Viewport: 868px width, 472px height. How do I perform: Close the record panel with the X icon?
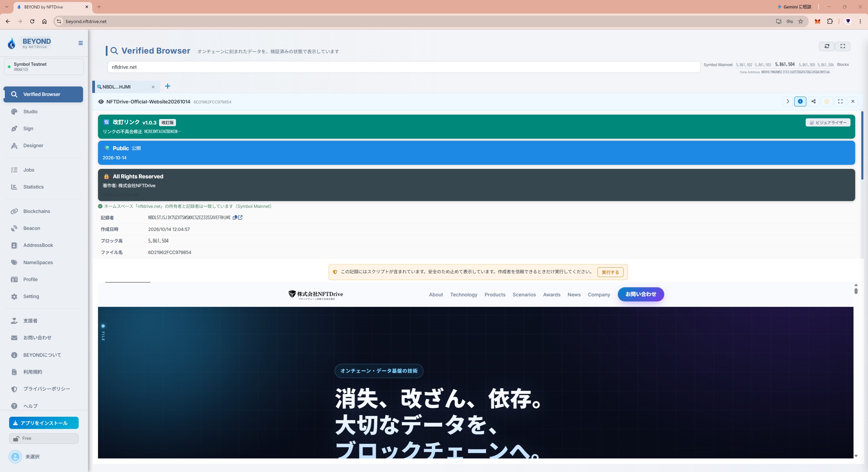coord(853,101)
